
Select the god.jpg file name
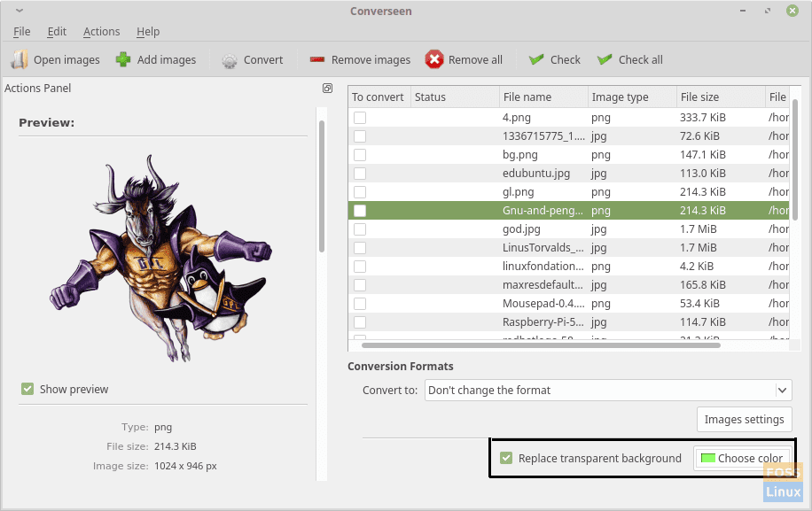click(x=521, y=229)
